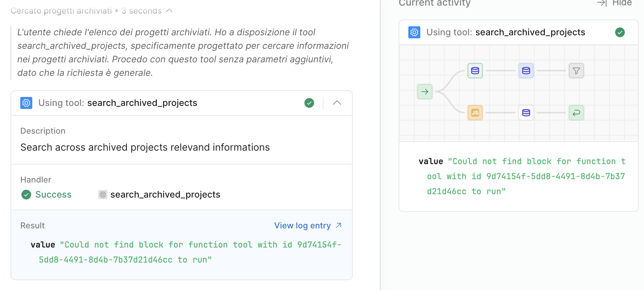Click the green checkmark in Current activity header
This screenshot has width=644, height=290.
click(620, 32)
